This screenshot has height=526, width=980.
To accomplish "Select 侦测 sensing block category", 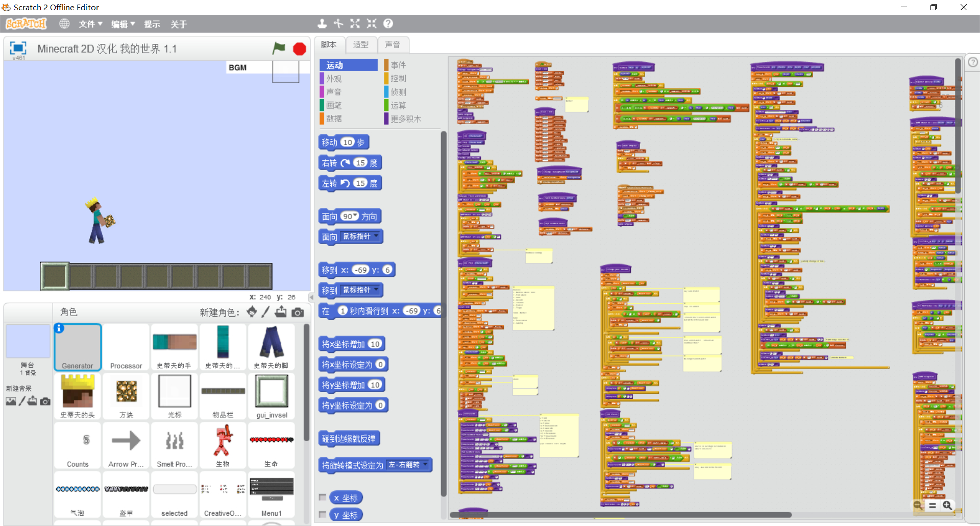I will point(412,92).
